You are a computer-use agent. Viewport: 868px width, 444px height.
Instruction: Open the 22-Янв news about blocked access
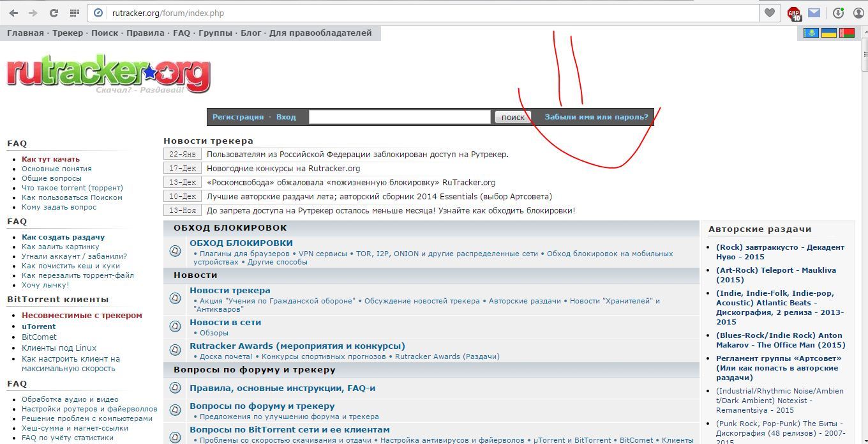coord(357,154)
